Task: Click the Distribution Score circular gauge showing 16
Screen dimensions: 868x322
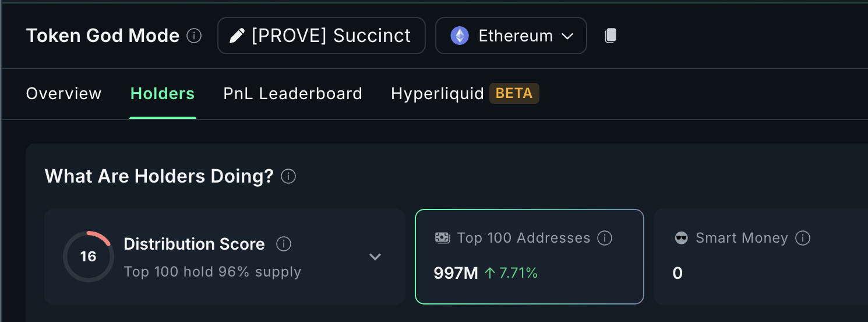Action: click(89, 257)
